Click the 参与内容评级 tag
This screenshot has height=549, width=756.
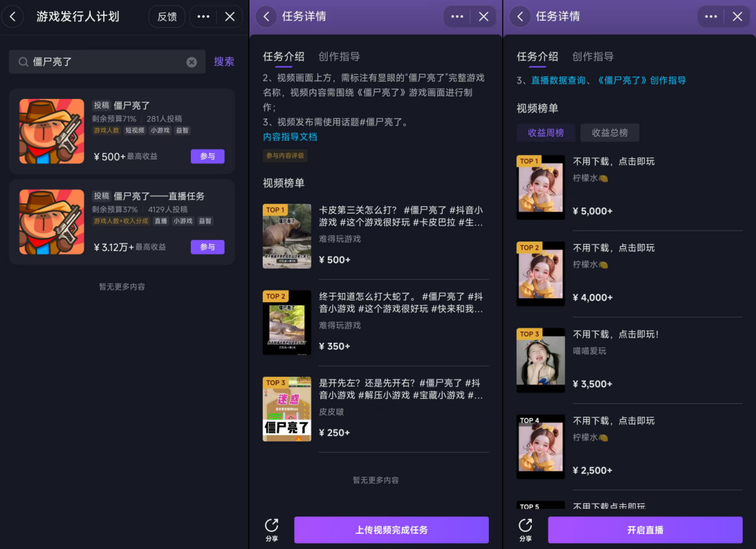pos(285,156)
